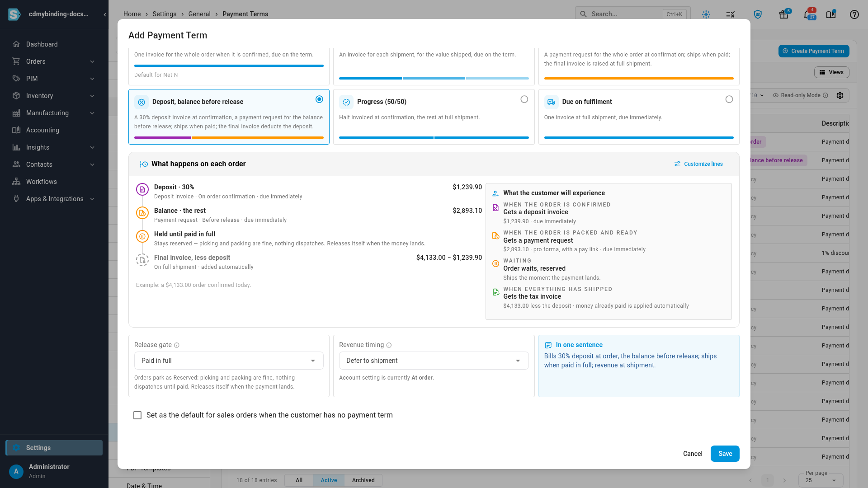
Task: Click the Insights chart icon
Action: [x=16, y=147]
